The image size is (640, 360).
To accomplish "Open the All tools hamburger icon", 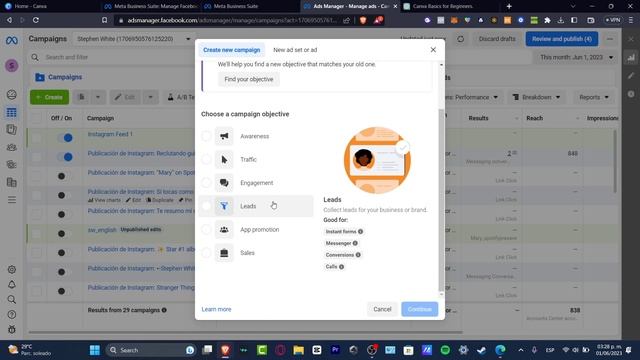I will [x=11, y=200].
